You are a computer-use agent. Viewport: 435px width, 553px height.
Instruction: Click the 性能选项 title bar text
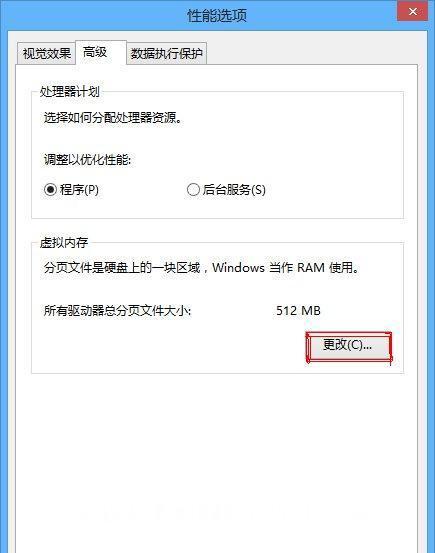pos(217,16)
